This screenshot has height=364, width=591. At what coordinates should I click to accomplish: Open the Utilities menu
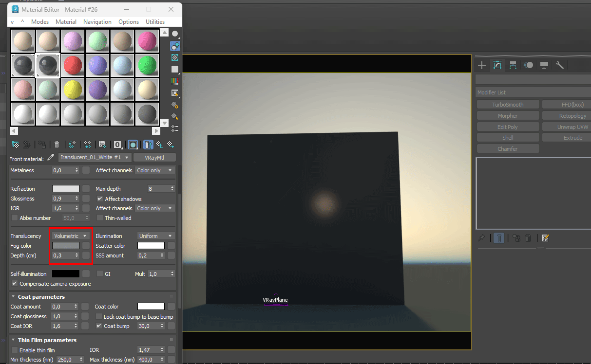(155, 22)
